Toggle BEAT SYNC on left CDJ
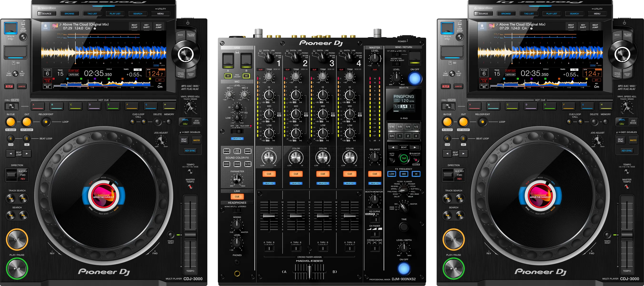The width and height of the screenshot is (644, 286). (x=184, y=140)
